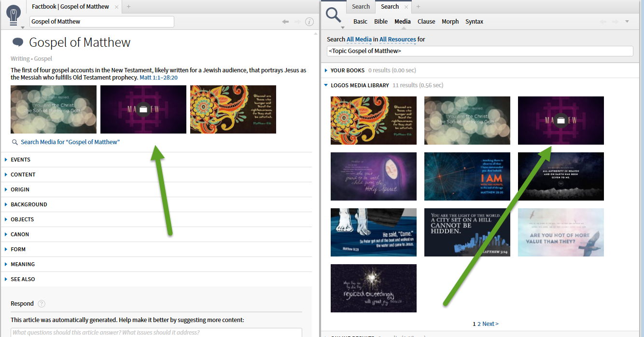644x337 pixels.
Task: Click Search Media for Gospel of Matthew
Action: [x=70, y=142]
